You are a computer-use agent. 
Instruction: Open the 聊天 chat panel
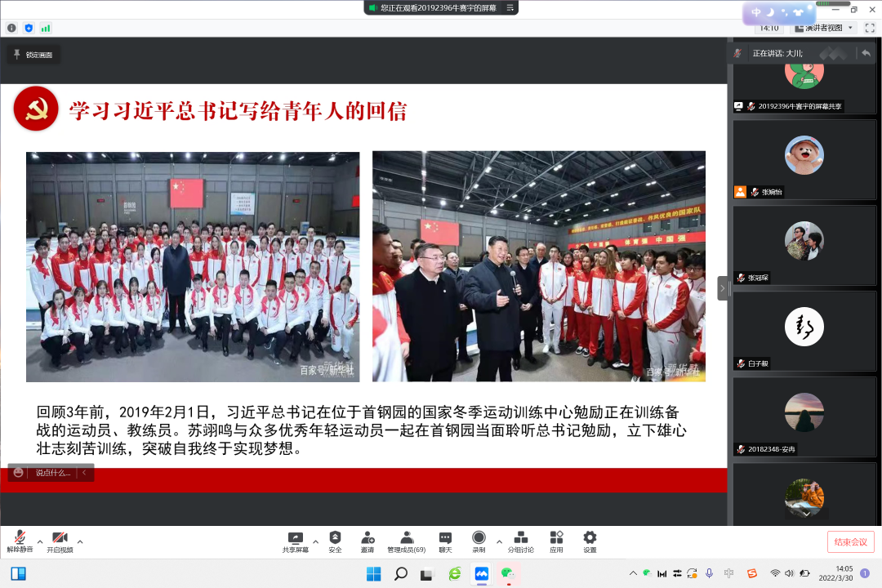tap(445, 542)
